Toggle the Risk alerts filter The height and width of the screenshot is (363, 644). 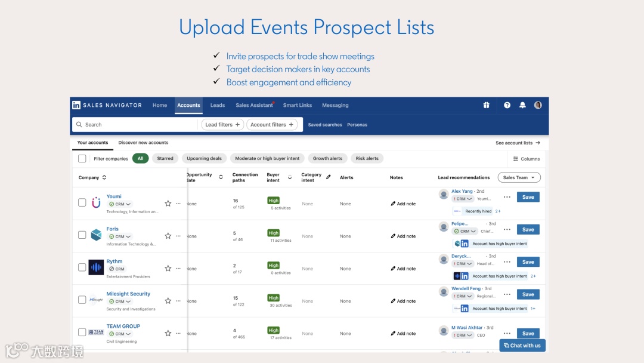point(367,158)
